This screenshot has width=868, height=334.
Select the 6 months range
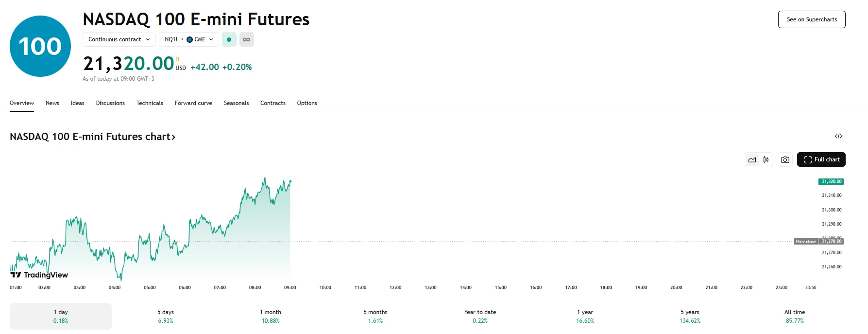click(x=375, y=316)
